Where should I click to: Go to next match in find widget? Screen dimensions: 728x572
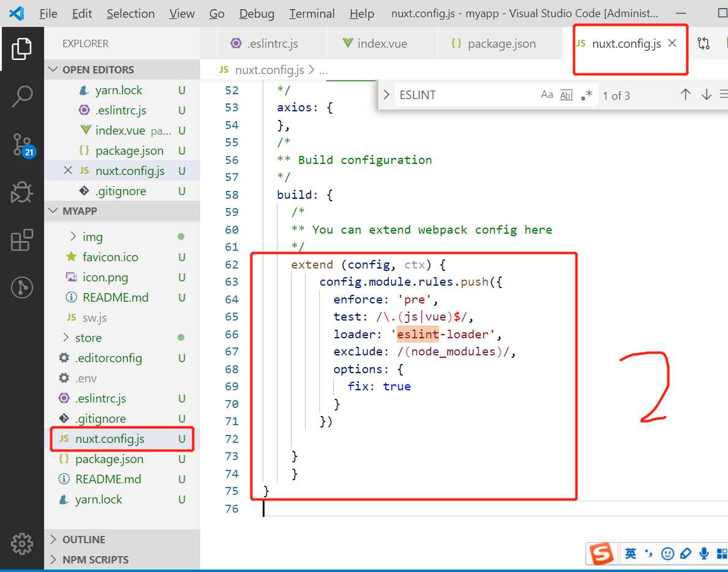pyautogui.click(x=706, y=95)
